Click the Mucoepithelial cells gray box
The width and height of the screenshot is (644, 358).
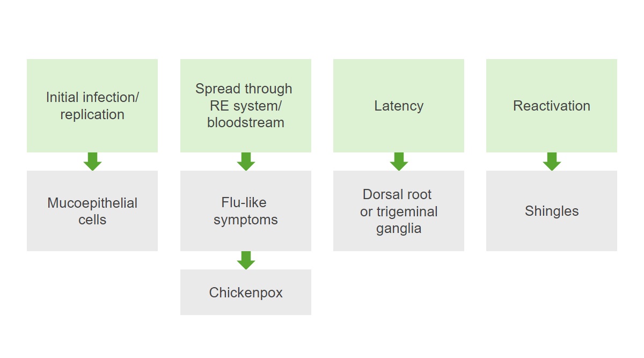(x=92, y=211)
